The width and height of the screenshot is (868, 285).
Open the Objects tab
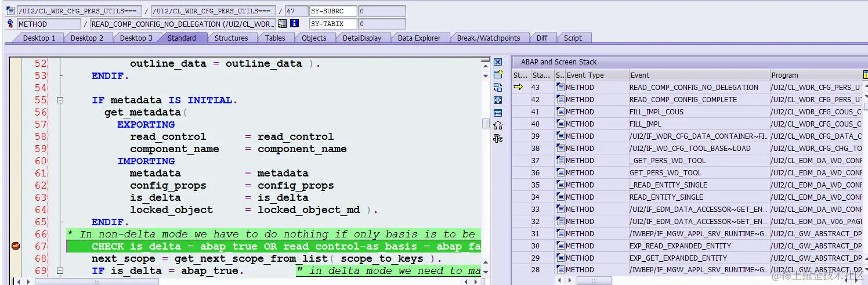click(314, 38)
